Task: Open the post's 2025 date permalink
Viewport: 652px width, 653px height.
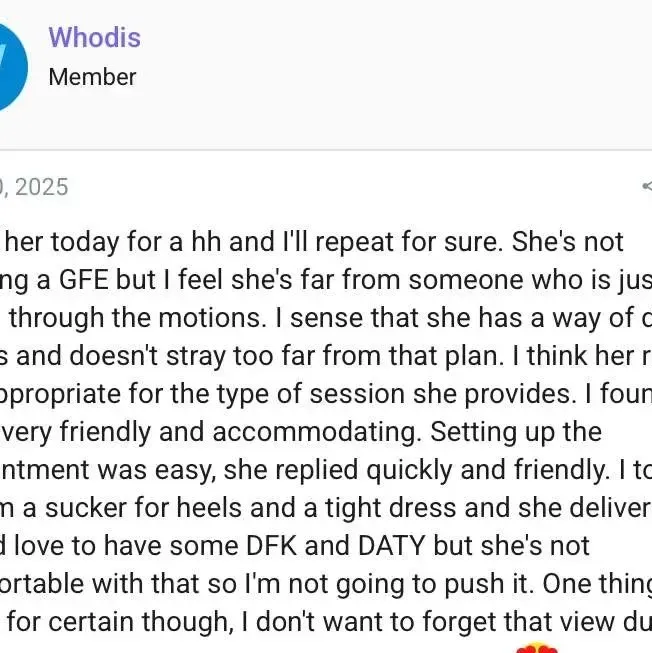Action: click(x=34, y=187)
